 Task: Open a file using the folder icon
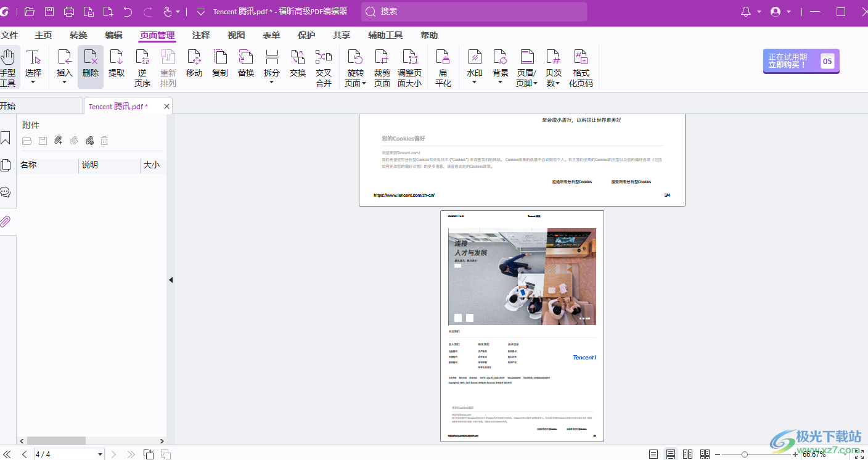click(x=30, y=12)
